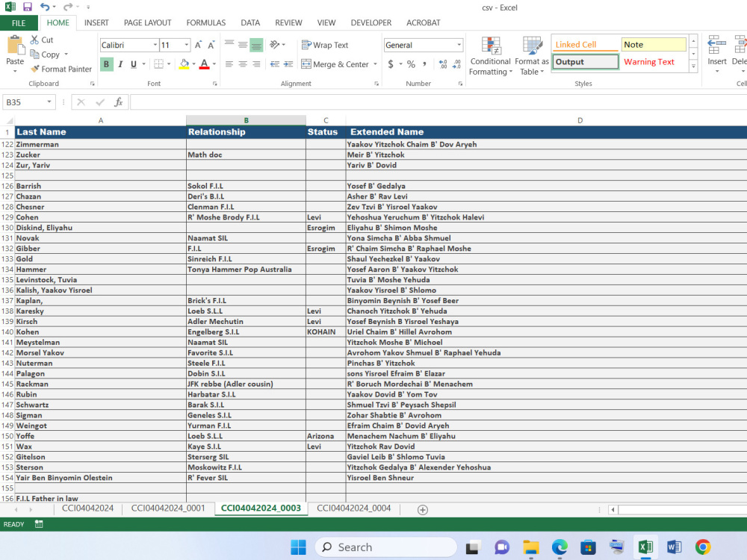Click Increase Decimal icon
747x560 pixels.
coord(442,63)
